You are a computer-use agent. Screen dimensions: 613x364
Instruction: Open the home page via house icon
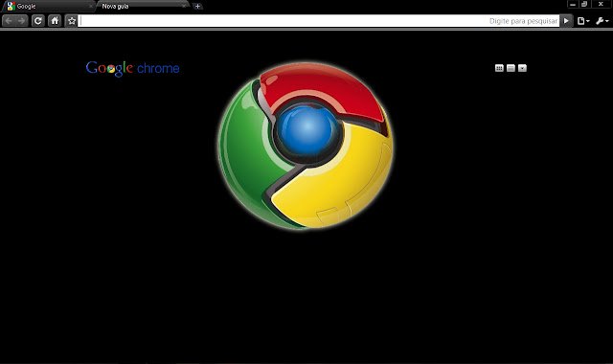click(x=55, y=21)
